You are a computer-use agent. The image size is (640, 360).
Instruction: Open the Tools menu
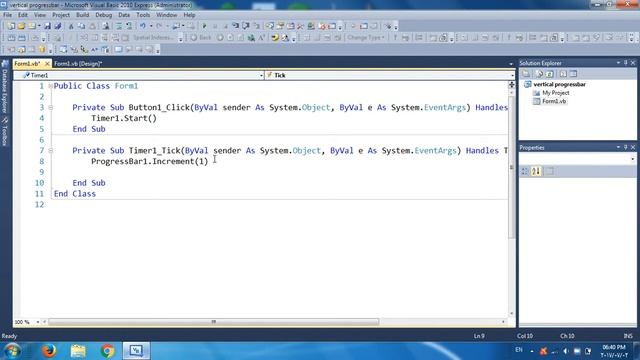point(143,15)
